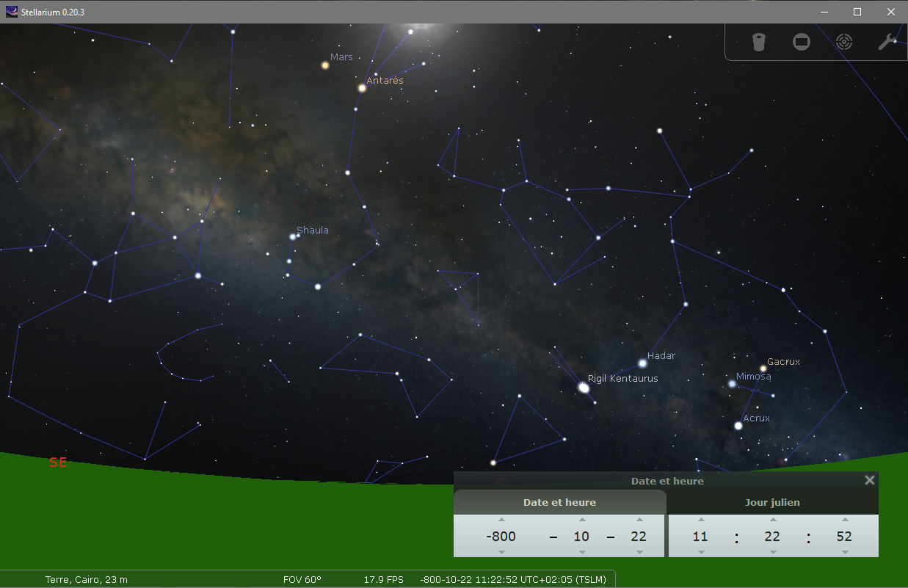Open the ocular view eyepiece icon

pyautogui.click(x=759, y=42)
